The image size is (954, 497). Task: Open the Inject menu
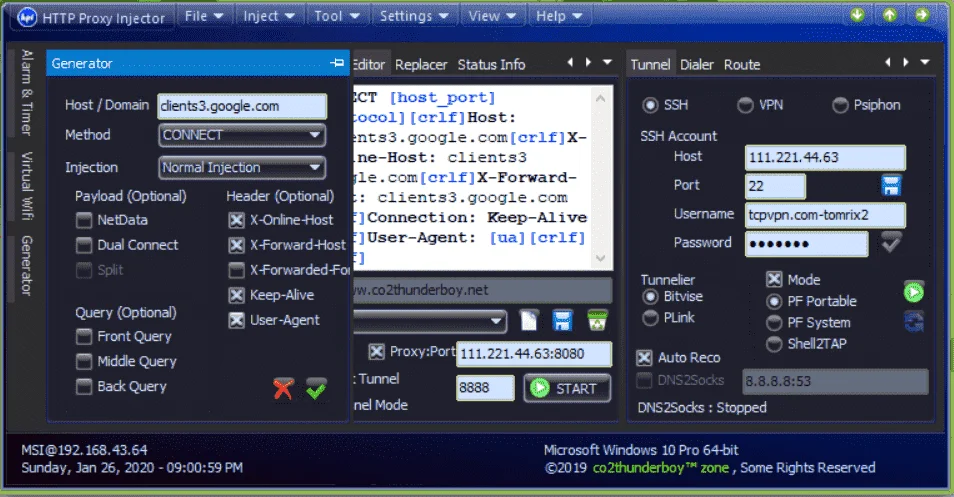pos(269,16)
